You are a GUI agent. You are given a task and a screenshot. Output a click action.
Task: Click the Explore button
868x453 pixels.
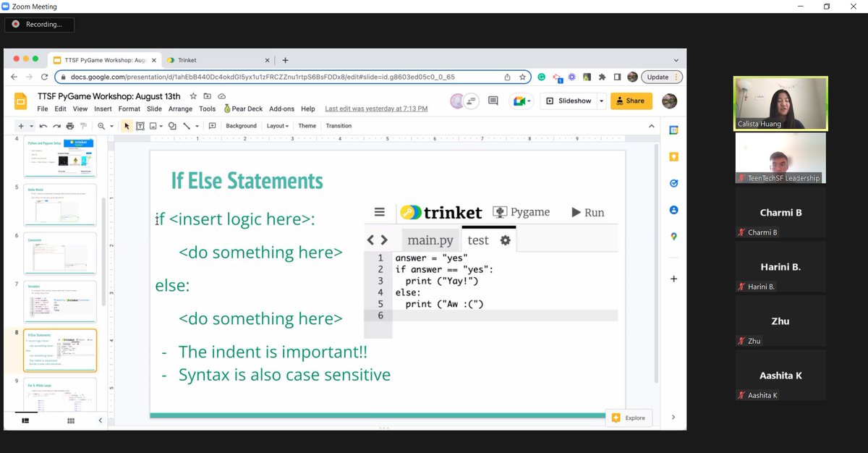click(628, 418)
